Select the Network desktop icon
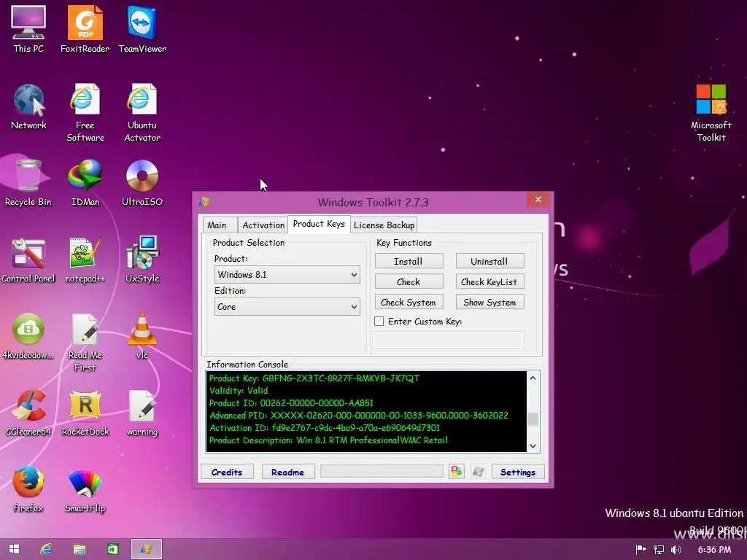747x560 pixels. [28, 106]
